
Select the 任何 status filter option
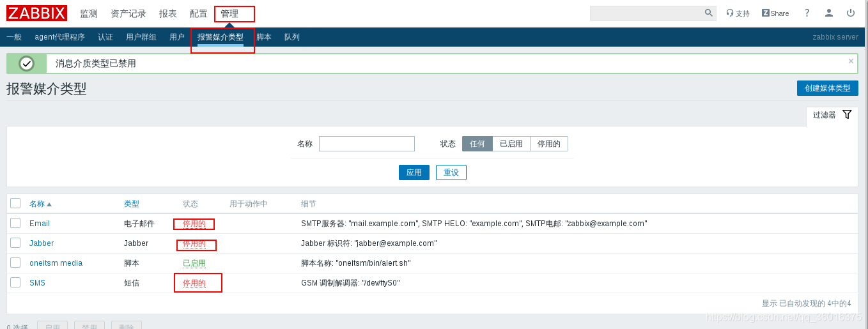[477, 144]
